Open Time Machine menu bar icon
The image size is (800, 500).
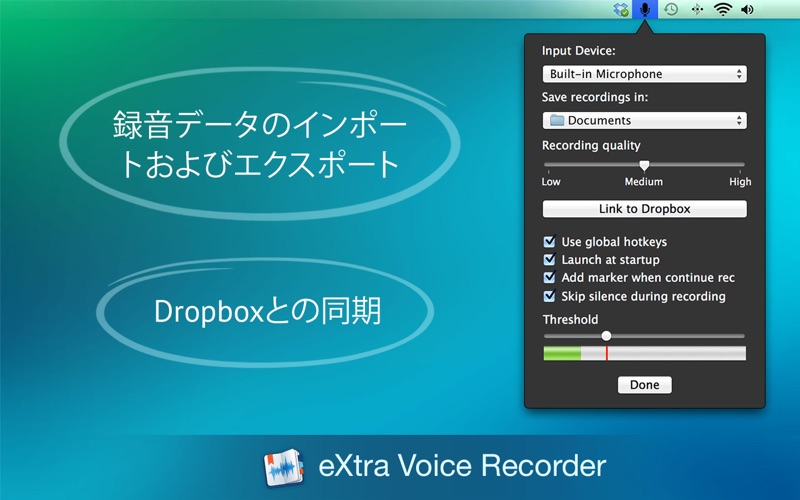(671, 9)
